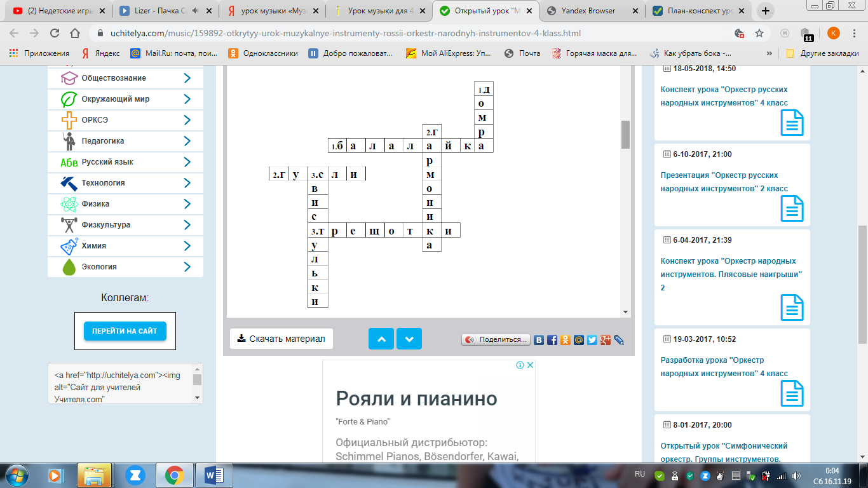
Task: Click the document frame scrollbar thumb
Action: (x=625, y=134)
